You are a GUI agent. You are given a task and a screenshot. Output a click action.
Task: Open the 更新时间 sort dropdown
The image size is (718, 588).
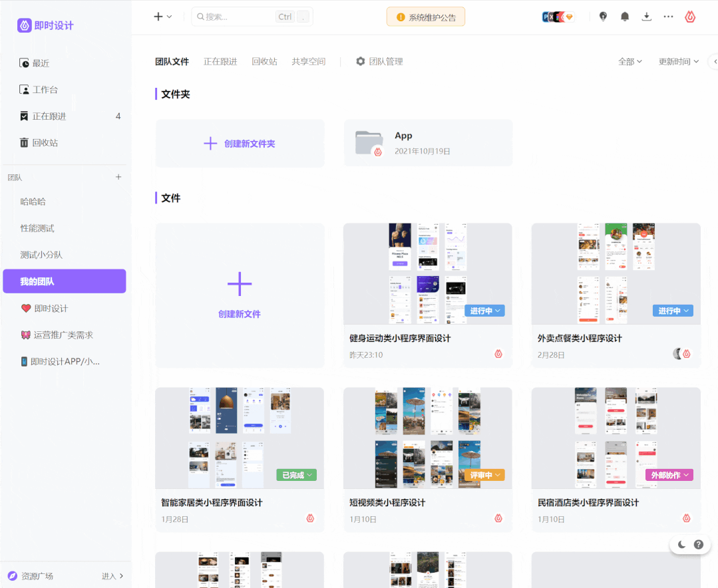coord(679,61)
